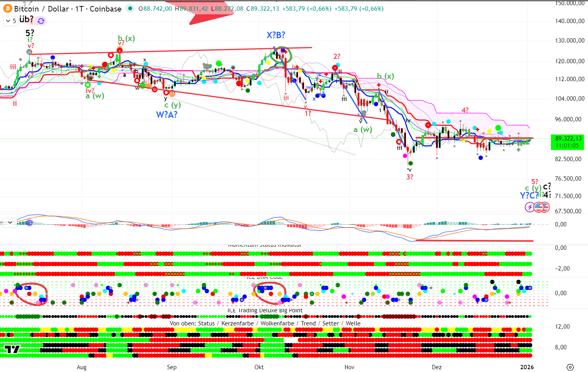588x372 pixels.
Task: Click the TradingView logo
Action: (12, 349)
